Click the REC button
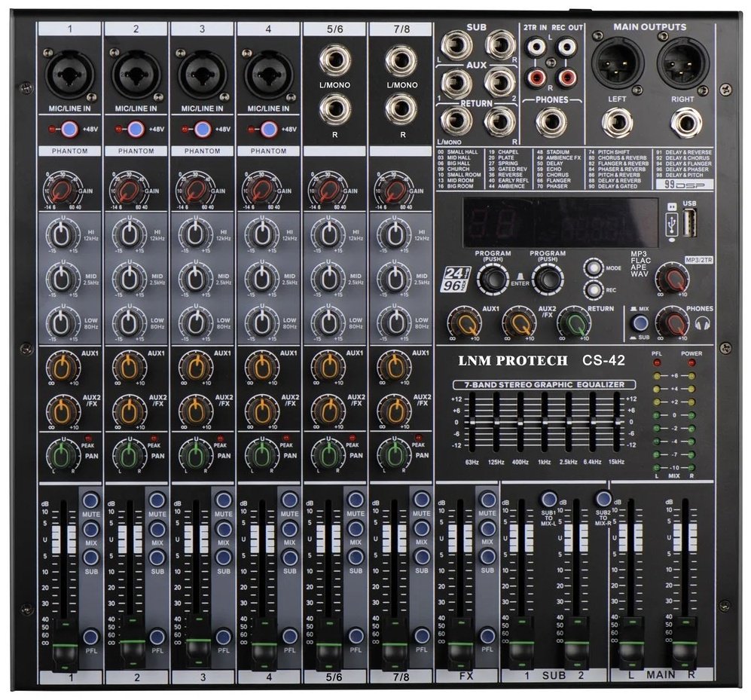The height and width of the screenshot is (700, 751). [x=594, y=290]
